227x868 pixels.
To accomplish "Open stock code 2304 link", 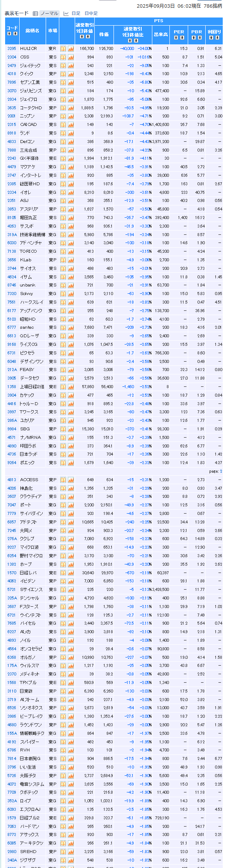I will [12, 57].
